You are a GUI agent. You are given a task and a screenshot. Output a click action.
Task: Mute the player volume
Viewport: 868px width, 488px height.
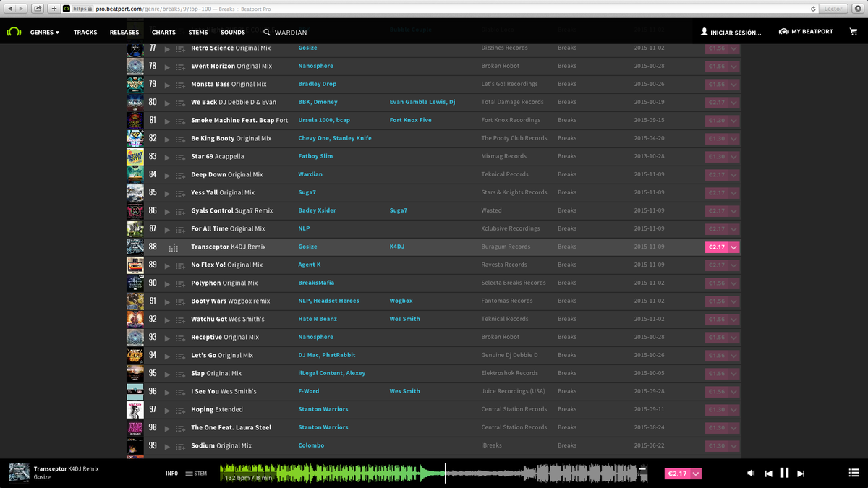coord(751,473)
